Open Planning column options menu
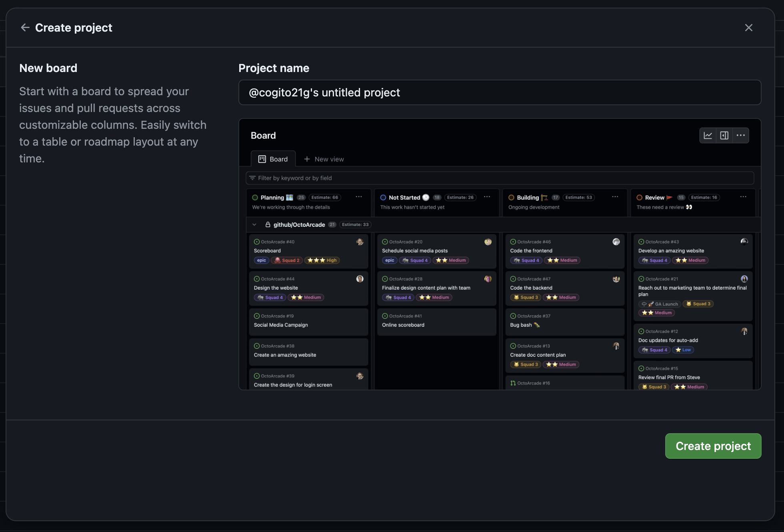Screen dimensions: 784x532 click(x=359, y=197)
